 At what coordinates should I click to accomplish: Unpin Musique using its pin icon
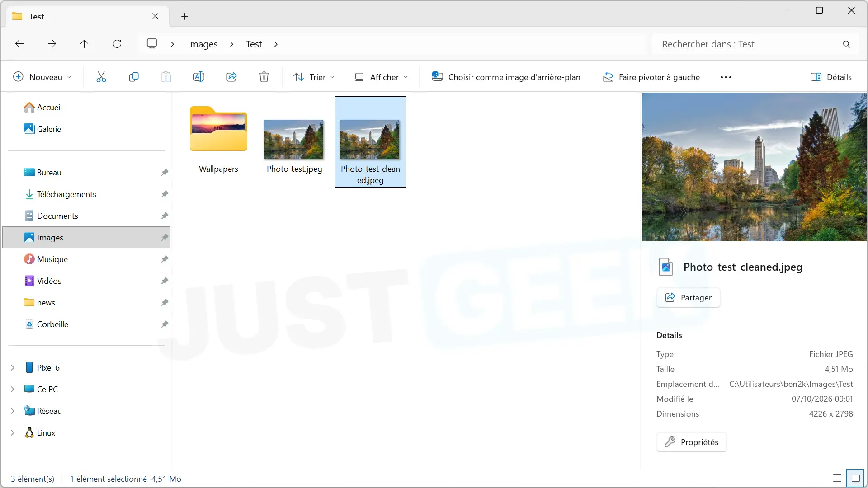(x=165, y=259)
